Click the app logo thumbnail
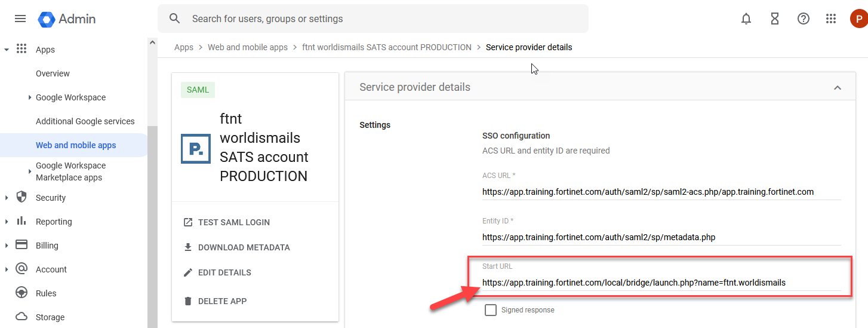This screenshot has height=328, width=868. coord(196,148)
